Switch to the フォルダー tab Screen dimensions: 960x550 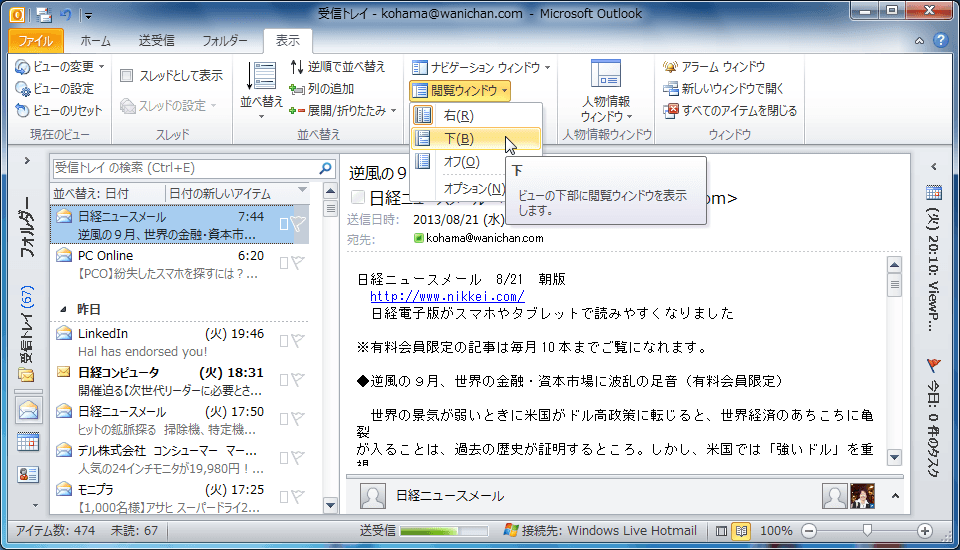(225, 41)
